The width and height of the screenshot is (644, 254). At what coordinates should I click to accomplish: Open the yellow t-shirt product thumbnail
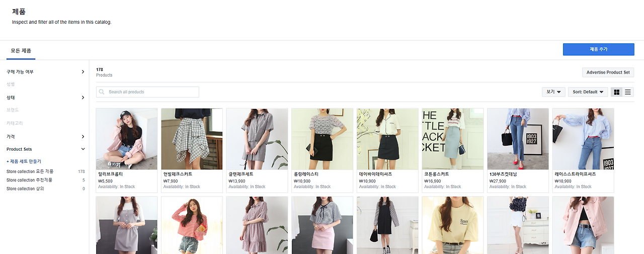[x=453, y=225]
